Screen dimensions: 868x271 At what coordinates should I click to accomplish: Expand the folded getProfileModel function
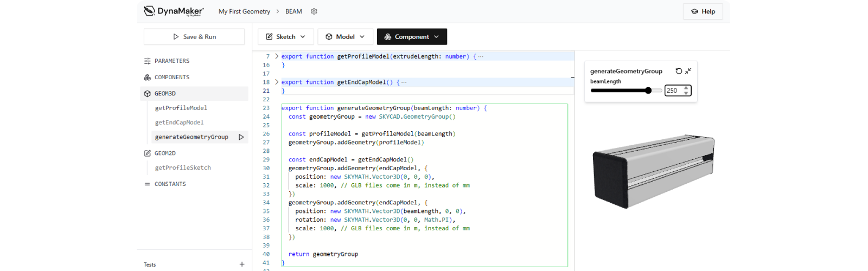(x=277, y=56)
